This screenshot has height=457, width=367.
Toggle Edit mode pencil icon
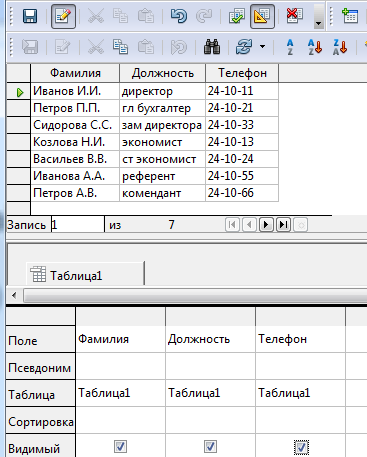(x=63, y=16)
